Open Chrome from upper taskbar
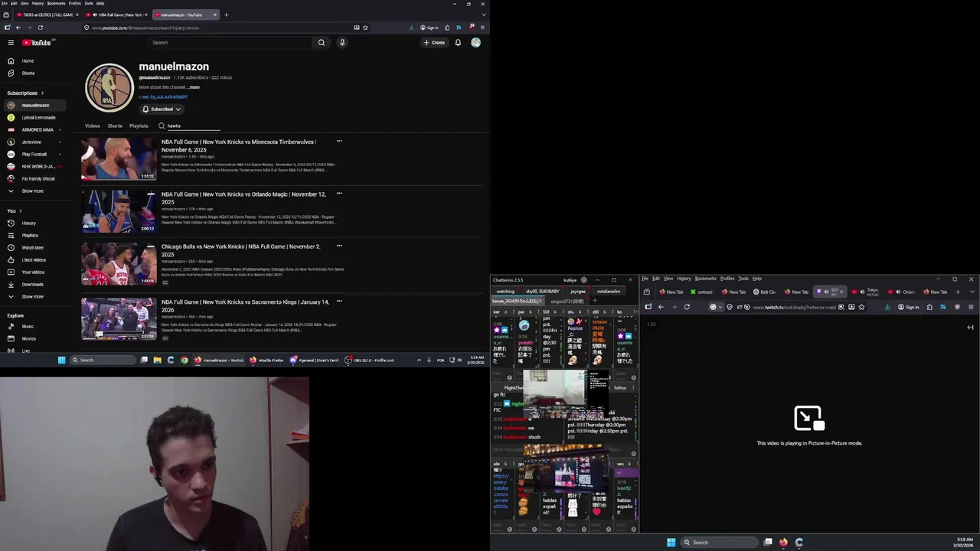 point(184,360)
